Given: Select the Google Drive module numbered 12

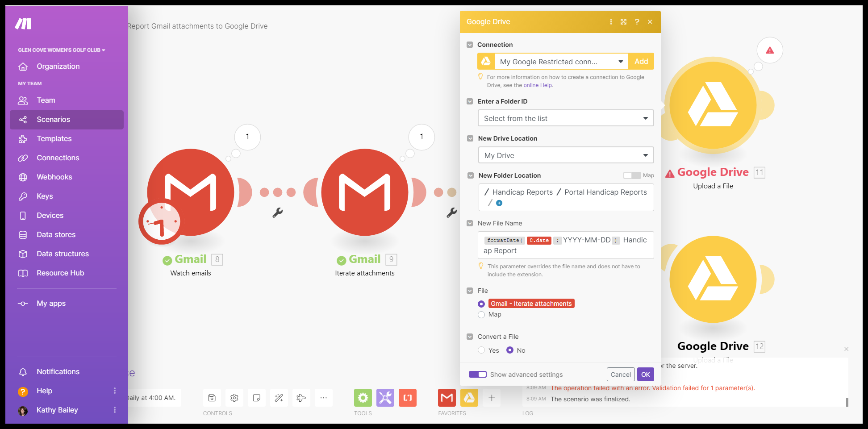Looking at the screenshot, I should tap(713, 279).
